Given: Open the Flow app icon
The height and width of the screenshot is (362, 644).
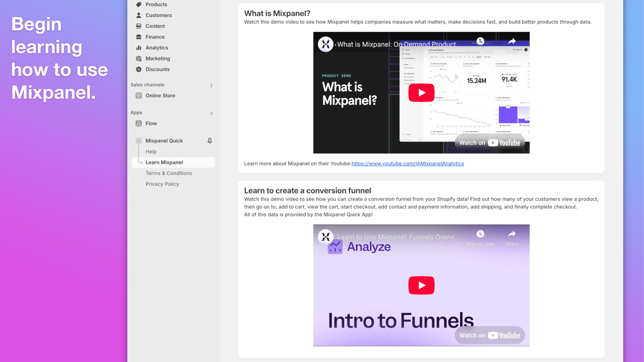Looking at the screenshot, I should (138, 123).
